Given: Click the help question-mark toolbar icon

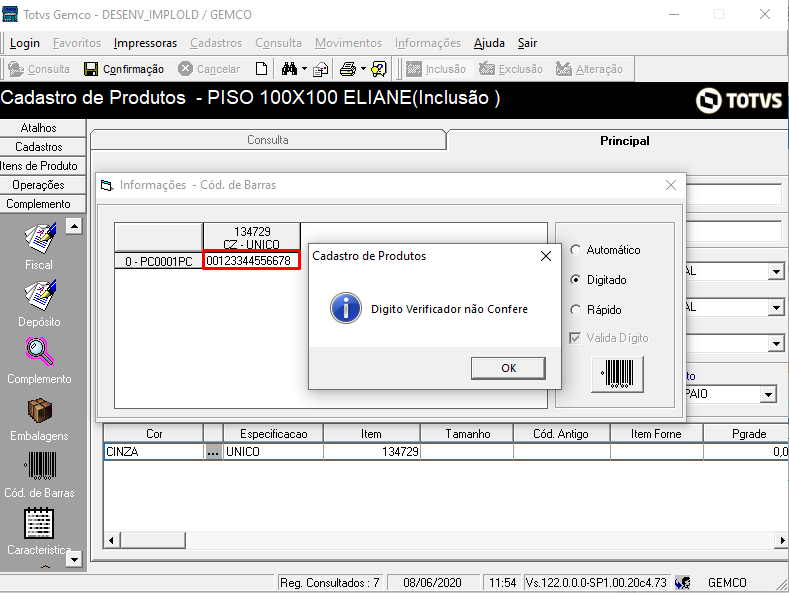Looking at the screenshot, I should coord(379,68).
